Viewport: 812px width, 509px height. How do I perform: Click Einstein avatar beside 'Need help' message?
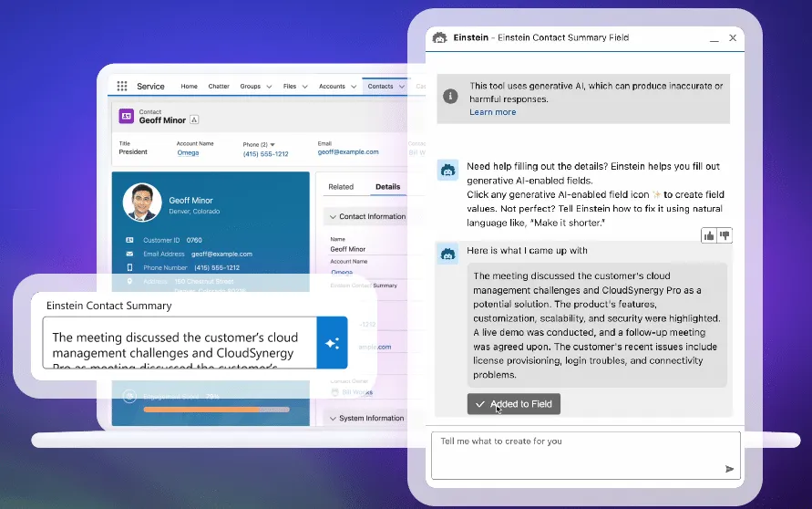tap(448, 170)
